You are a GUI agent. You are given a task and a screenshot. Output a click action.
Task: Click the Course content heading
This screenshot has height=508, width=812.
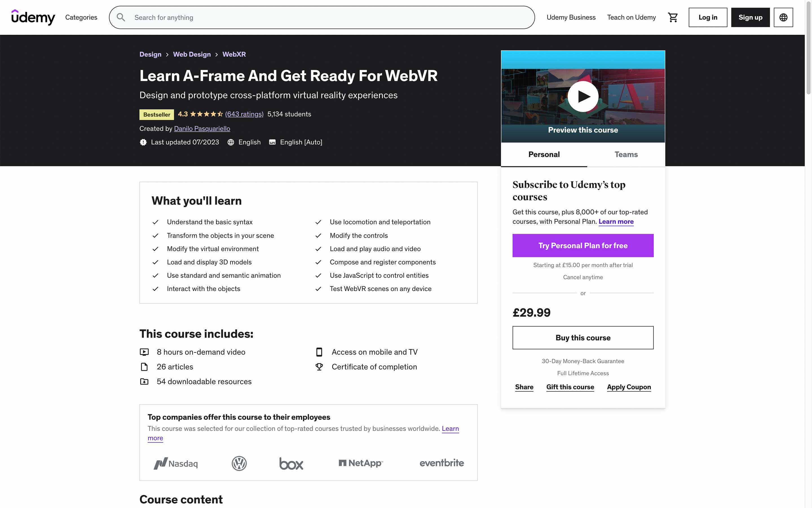tap(181, 500)
